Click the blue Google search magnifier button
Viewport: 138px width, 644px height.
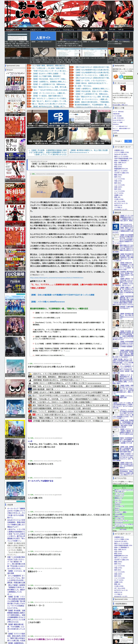pos(128,141)
